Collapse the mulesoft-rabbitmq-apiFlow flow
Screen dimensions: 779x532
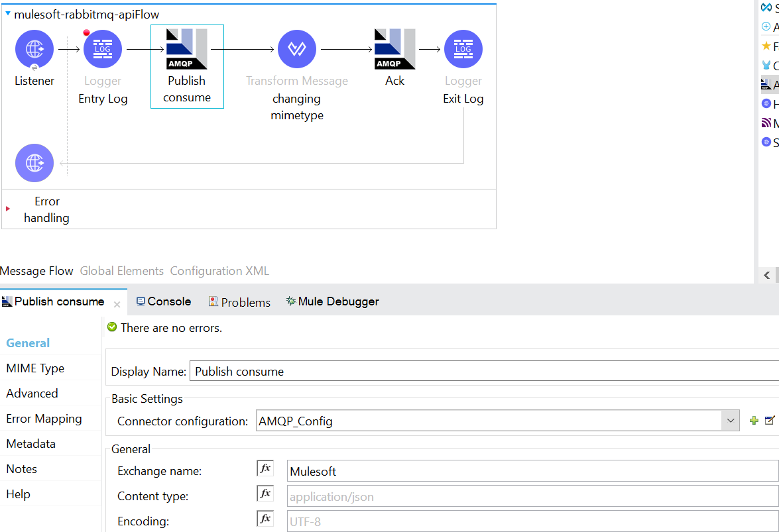(x=8, y=13)
